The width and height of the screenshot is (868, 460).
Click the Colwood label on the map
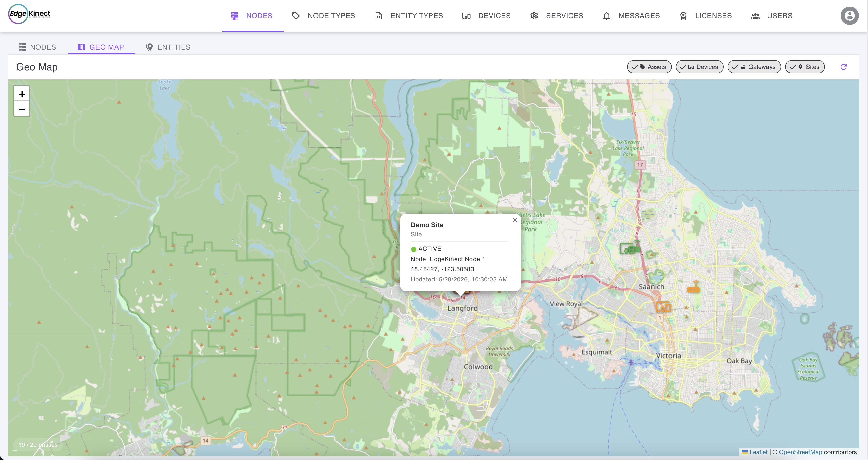coord(478,367)
